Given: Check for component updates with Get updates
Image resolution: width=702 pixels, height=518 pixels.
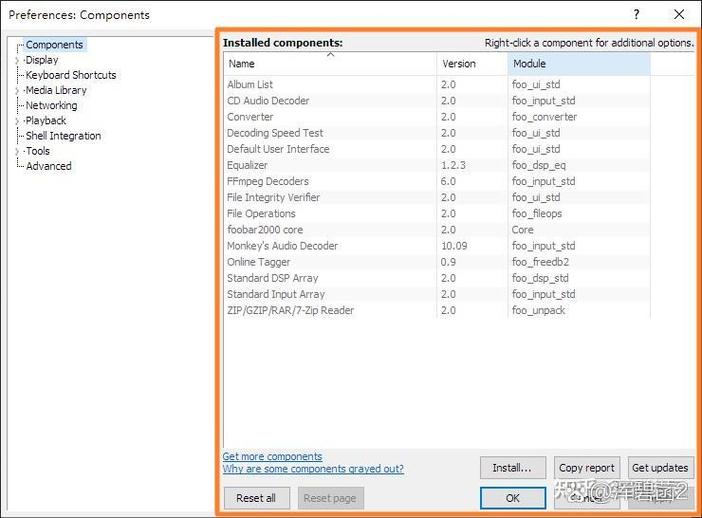Looking at the screenshot, I should tap(660, 468).
